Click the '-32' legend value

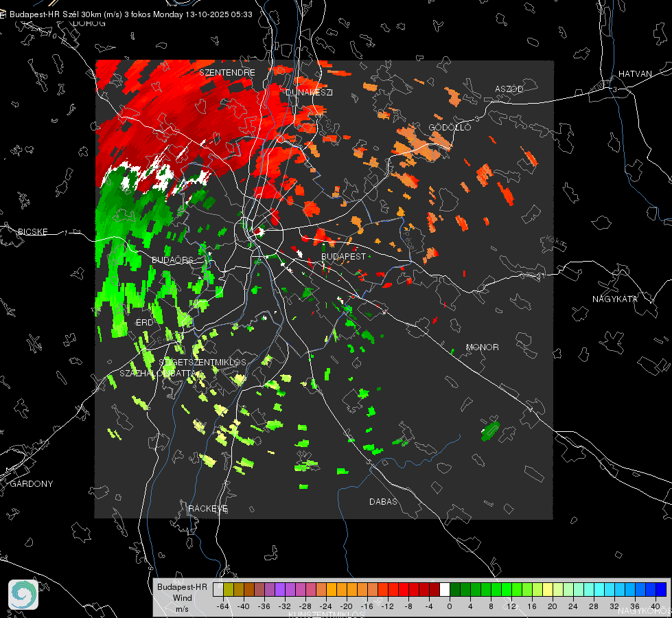(x=284, y=606)
